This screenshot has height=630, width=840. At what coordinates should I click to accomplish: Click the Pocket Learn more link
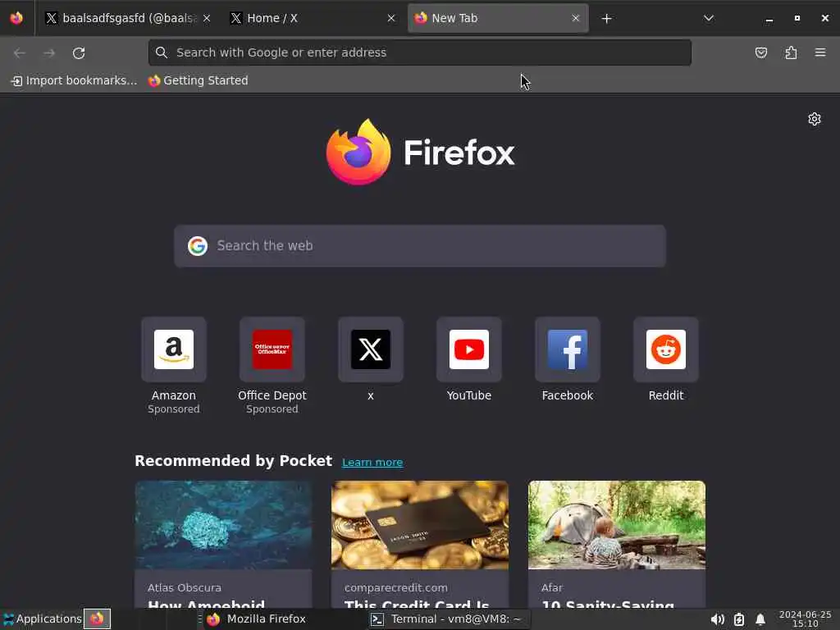(x=372, y=463)
